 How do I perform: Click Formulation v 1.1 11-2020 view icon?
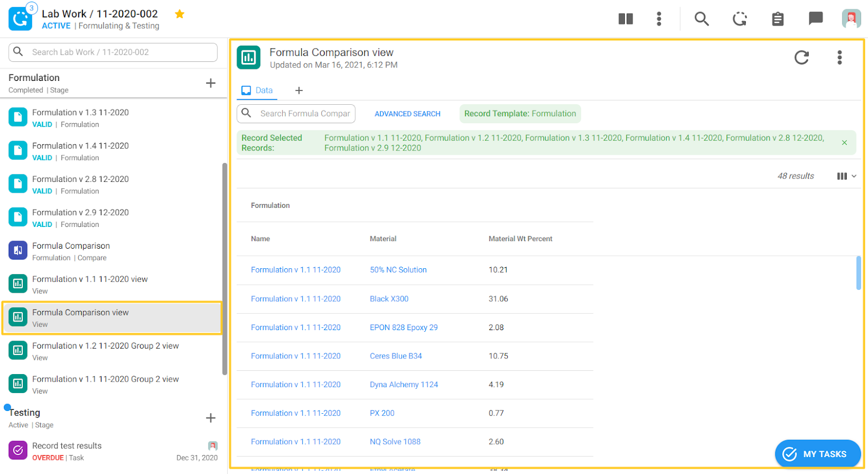[18, 284]
